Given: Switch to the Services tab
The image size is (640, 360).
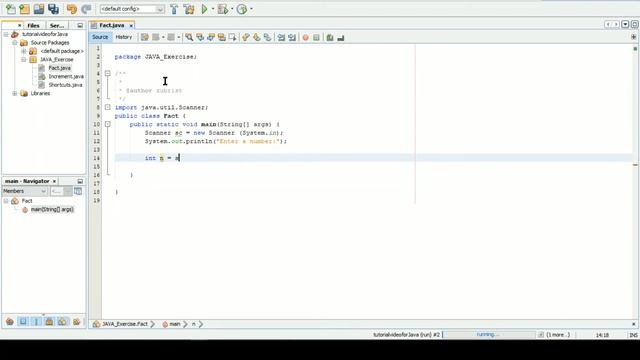Looking at the screenshot, I should coord(57,25).
